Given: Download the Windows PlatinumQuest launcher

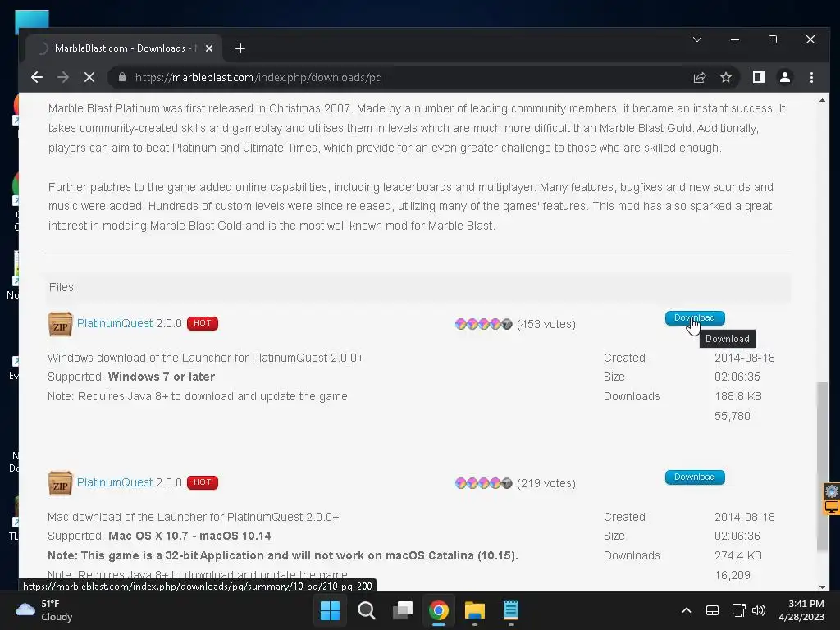Looking at the screenshot, I should [694, 317].
